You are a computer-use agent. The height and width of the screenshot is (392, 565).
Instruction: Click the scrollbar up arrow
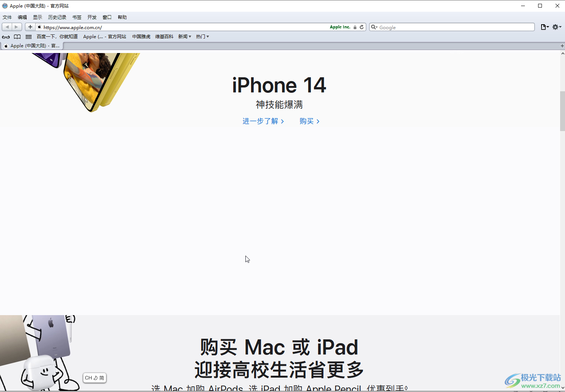click(x=562, y=54)
